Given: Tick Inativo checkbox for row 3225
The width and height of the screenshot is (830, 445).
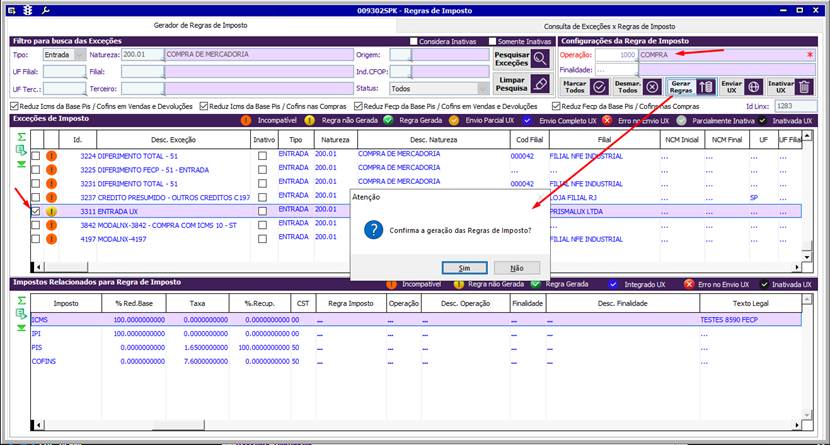Looking at the screenshot, I should click(x=263, y=170).
